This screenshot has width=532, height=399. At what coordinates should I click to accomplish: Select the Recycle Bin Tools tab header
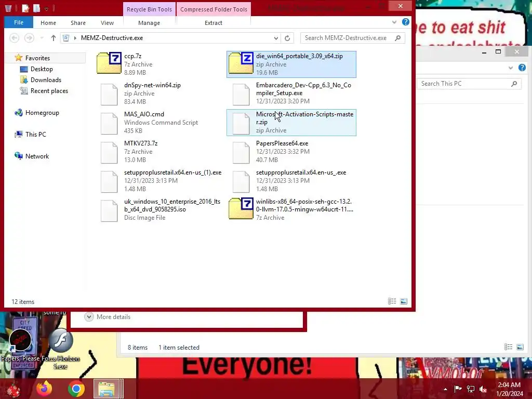point(149,9)
